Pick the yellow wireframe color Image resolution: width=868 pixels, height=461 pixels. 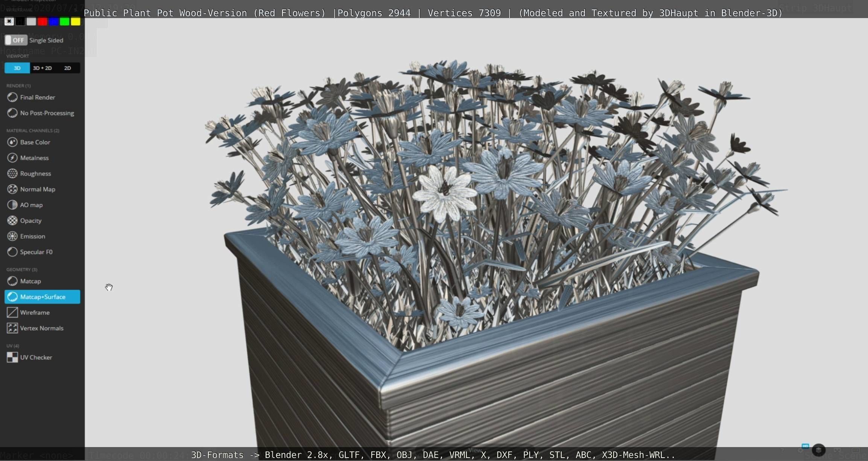tap(76, 21)
